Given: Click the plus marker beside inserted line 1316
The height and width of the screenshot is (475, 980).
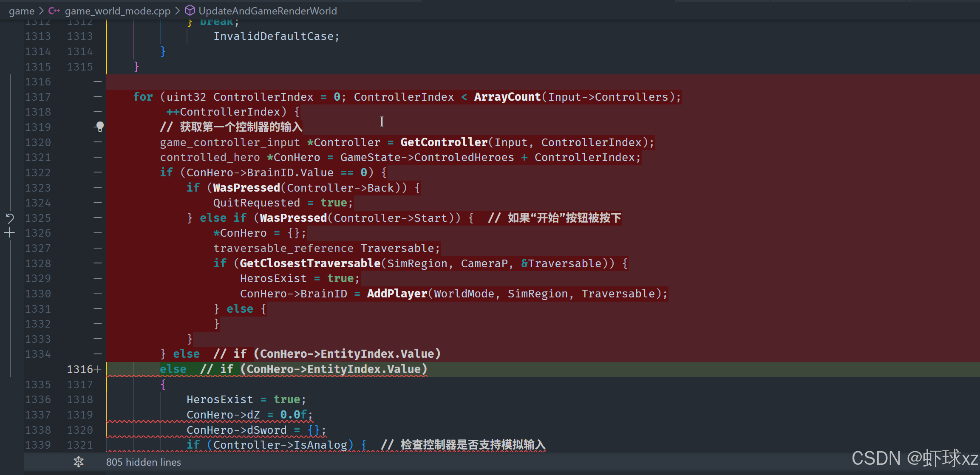Looking at the screenshot, I should (98, 369).
